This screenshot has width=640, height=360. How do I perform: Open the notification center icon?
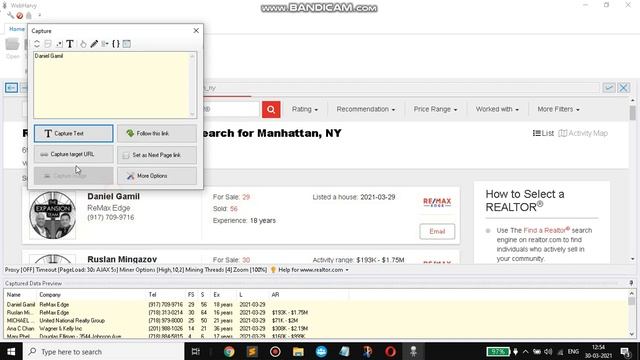(626, 351)
